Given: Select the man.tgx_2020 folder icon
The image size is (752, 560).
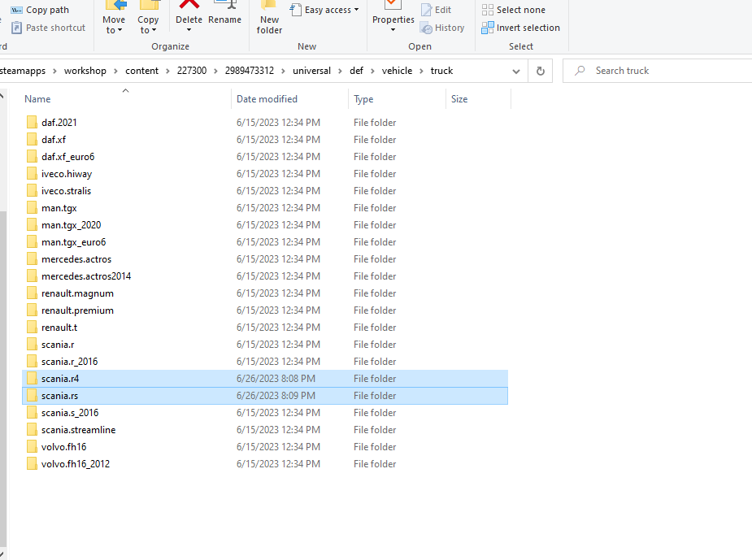Looking at the screenshot, I should [x=32, y=225].
